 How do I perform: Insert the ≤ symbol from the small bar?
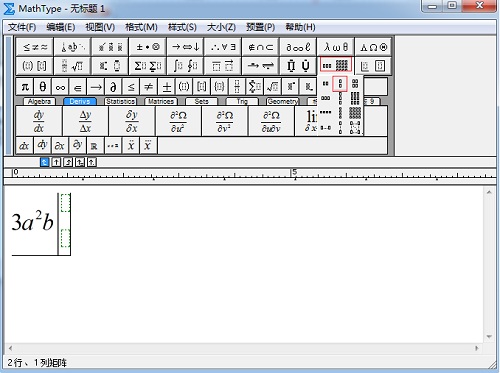click(x=131, y=87)
